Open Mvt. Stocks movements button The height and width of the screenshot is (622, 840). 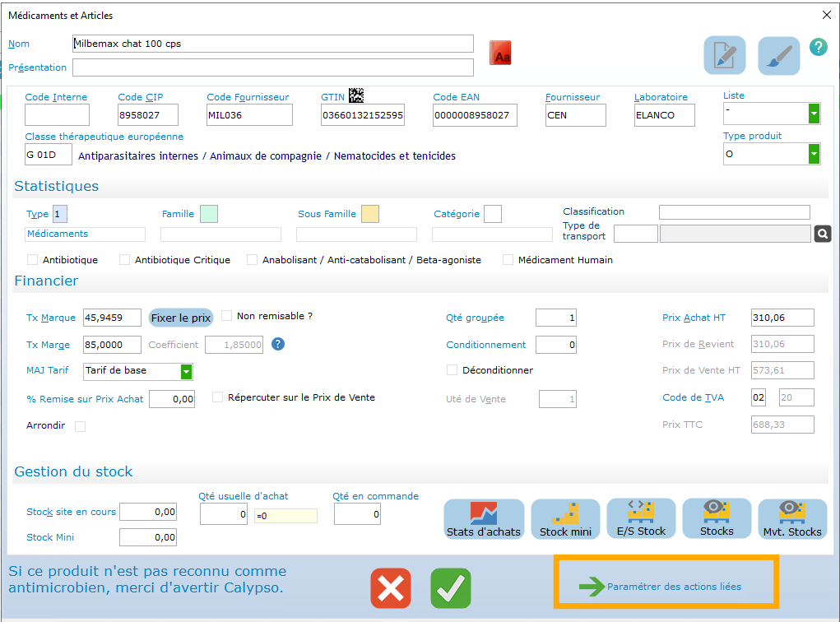(792, 518)
